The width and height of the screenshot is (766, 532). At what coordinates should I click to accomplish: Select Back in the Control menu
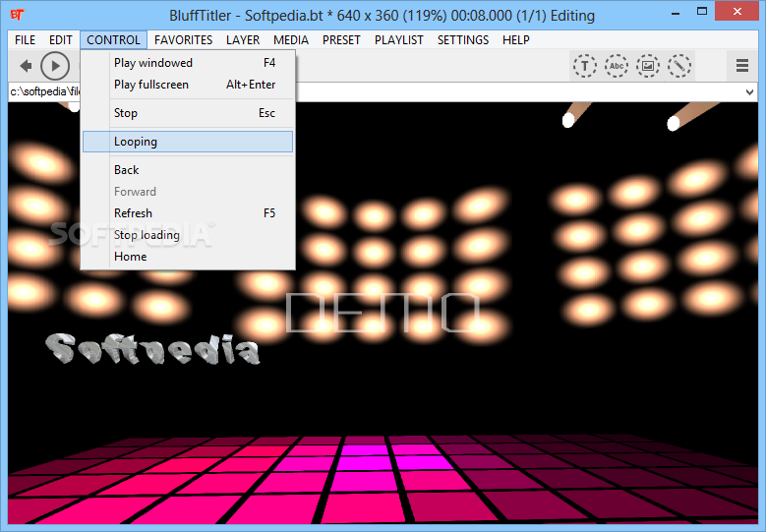(188, 170)
